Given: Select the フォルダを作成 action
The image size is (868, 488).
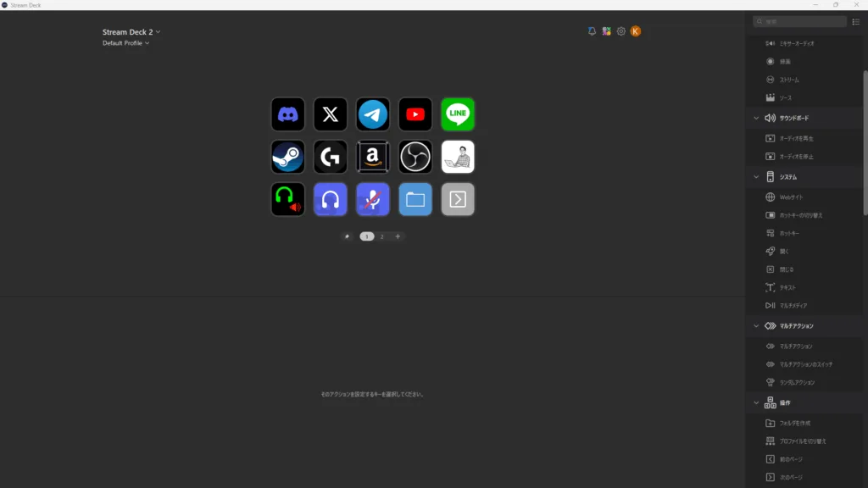Looking at the screenshot, I should point(804,424).
